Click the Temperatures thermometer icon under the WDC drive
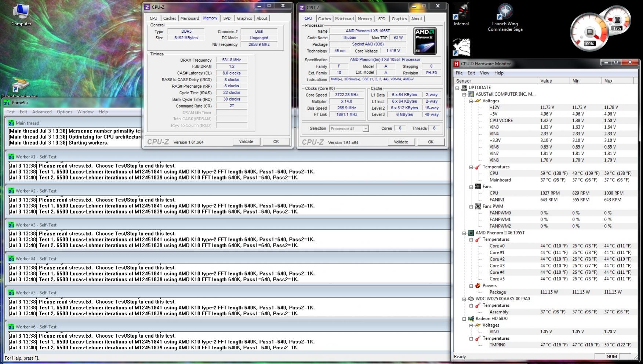This screenshot has width=643, height=364. pyautogui.click(x=478, y=305)
